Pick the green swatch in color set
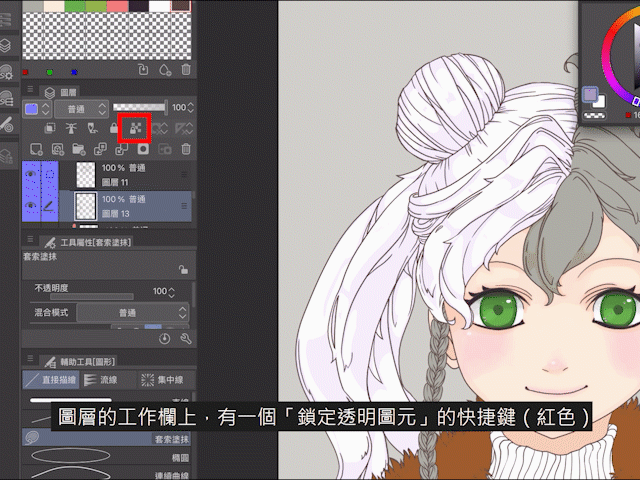The image size is (640, 480). coord(75,6)
